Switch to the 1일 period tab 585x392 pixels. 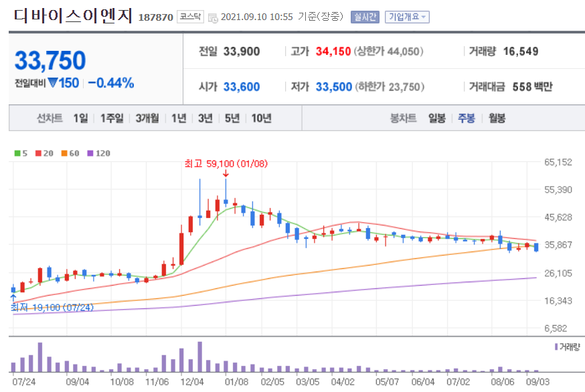click(80, 118)
